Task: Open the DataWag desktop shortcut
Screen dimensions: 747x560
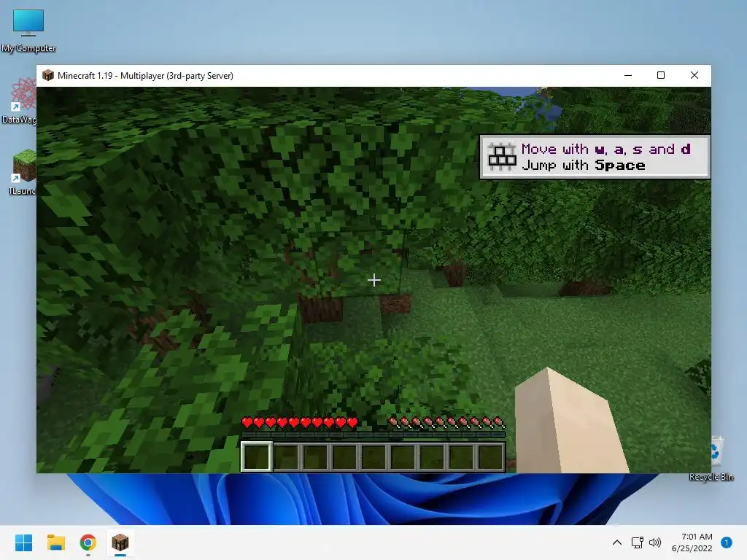Action: [x=18, y=101]
